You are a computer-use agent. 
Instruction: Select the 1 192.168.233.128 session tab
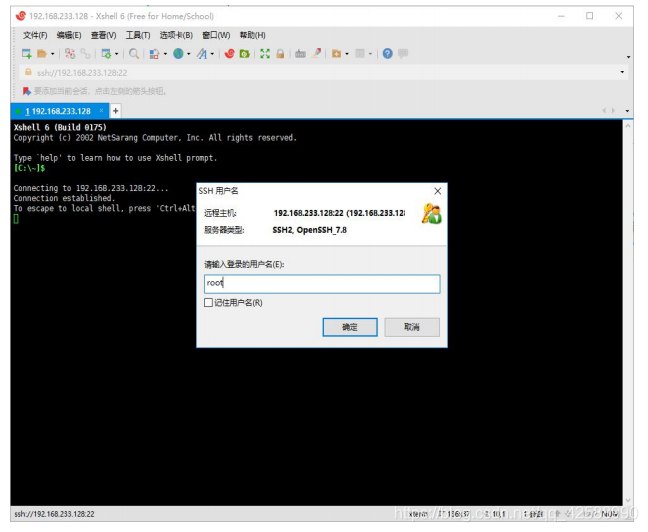tap(58, 111)
